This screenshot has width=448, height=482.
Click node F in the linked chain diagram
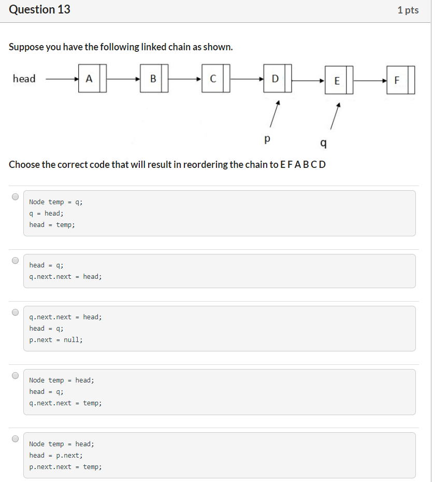click(x=397, y=78)
